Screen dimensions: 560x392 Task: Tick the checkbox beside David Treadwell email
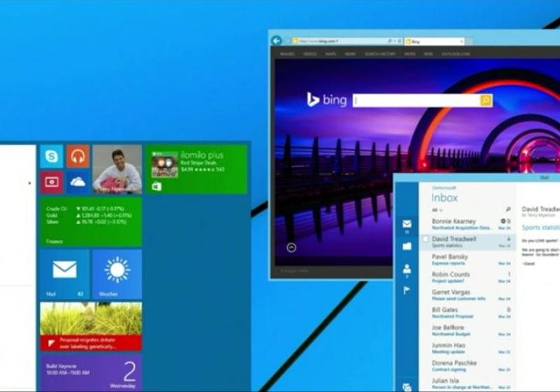point(426,239)
